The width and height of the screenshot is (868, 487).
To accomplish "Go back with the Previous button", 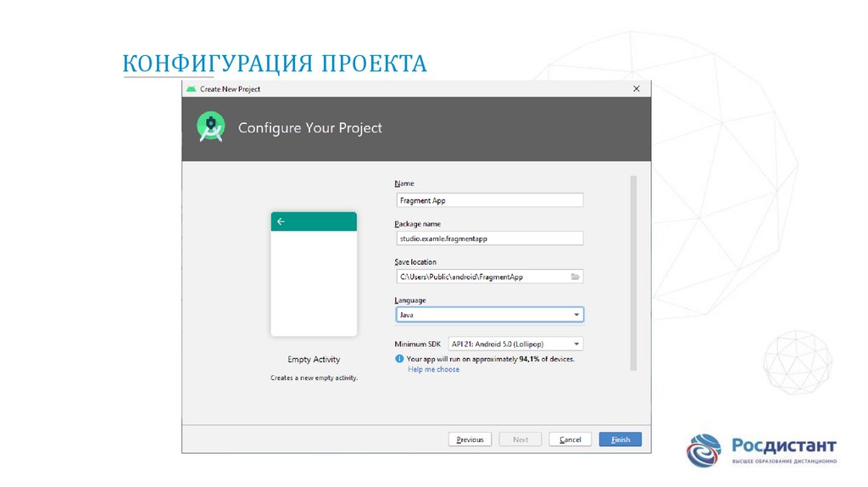I will (x=470, y=439).
